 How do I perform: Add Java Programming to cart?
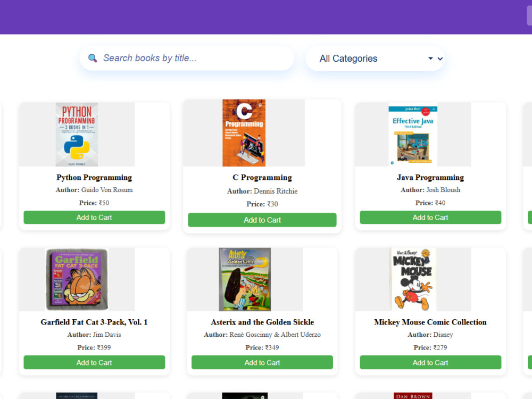click(430, 218)
